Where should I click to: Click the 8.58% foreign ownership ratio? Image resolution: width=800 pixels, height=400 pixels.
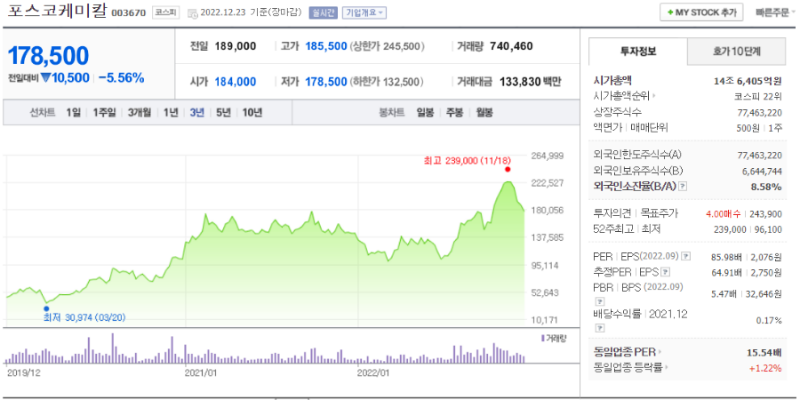coord(766,187)
